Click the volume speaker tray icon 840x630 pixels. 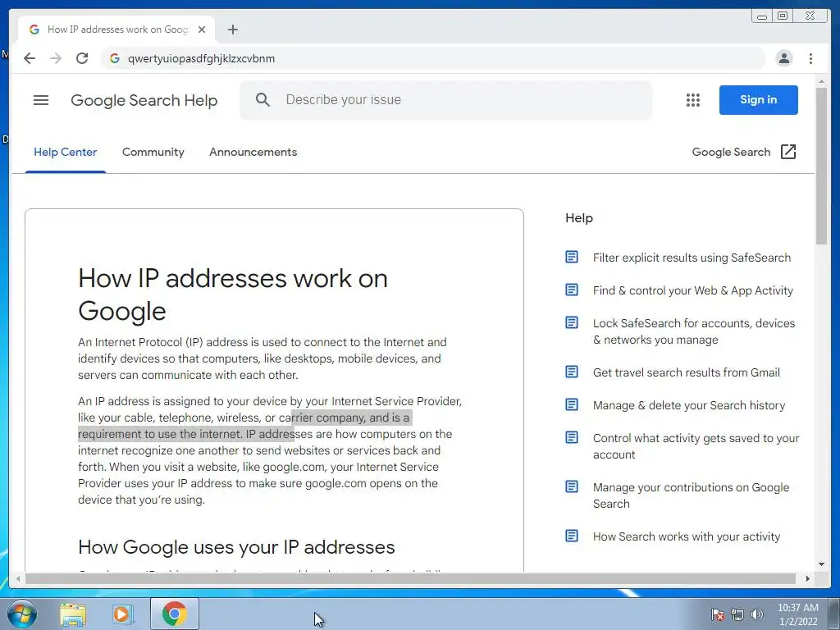[x=757, y=614]
